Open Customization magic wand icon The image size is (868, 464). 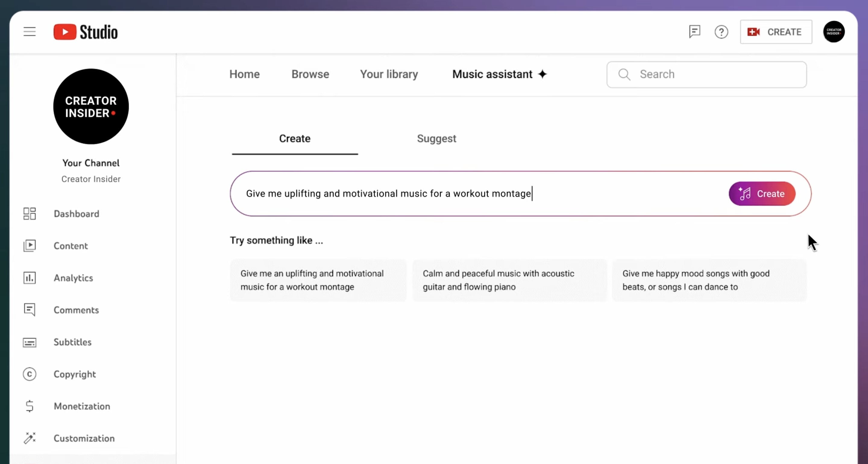[x=30, y=438]
